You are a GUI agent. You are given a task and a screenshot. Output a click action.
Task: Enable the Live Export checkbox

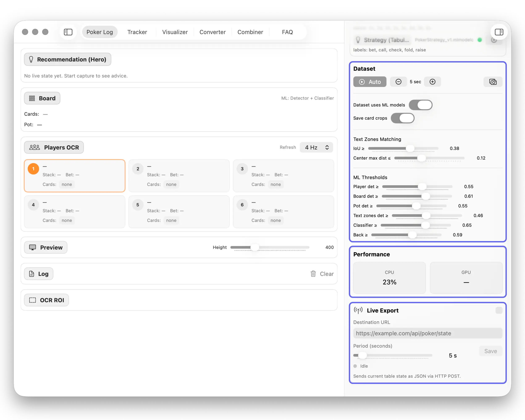(499, 310)
